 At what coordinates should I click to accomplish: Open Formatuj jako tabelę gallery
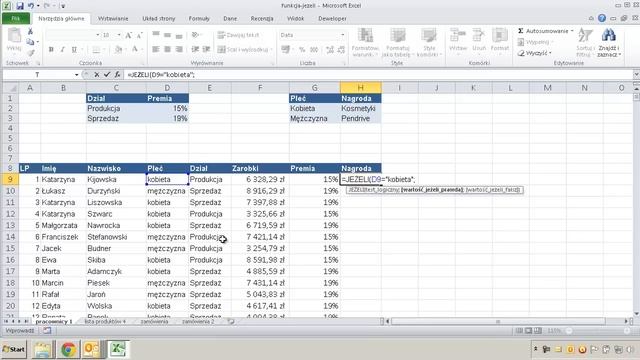pos(397,42)
